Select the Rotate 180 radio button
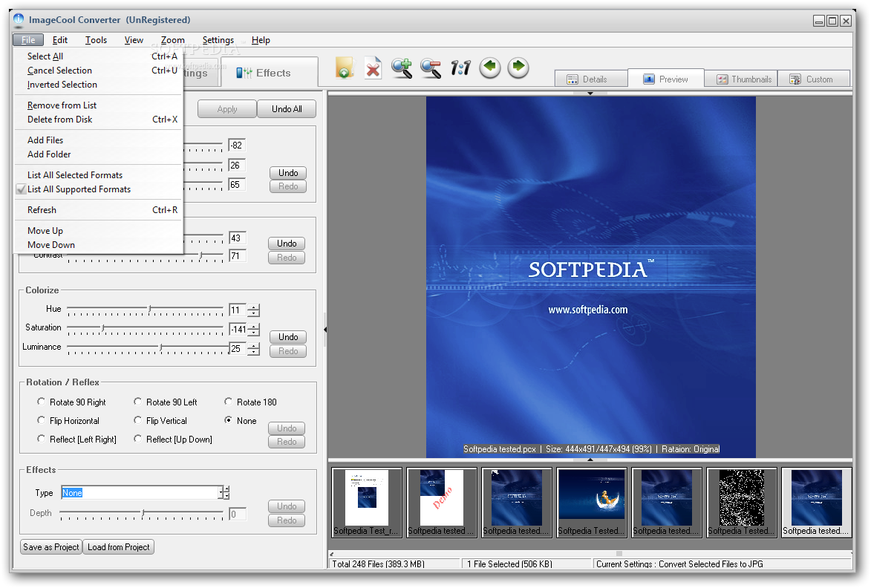Viewport: 871px width, 588px height. (229, 402)
